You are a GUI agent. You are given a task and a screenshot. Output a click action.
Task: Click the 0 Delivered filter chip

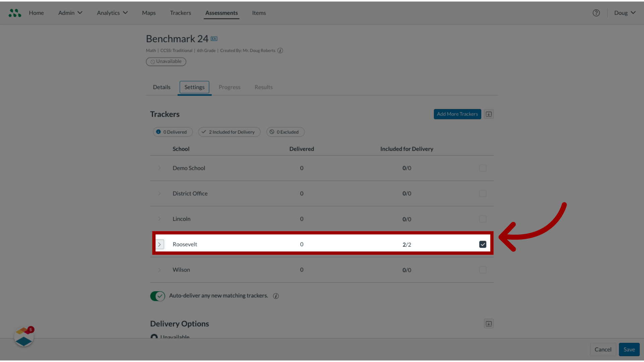173,132
